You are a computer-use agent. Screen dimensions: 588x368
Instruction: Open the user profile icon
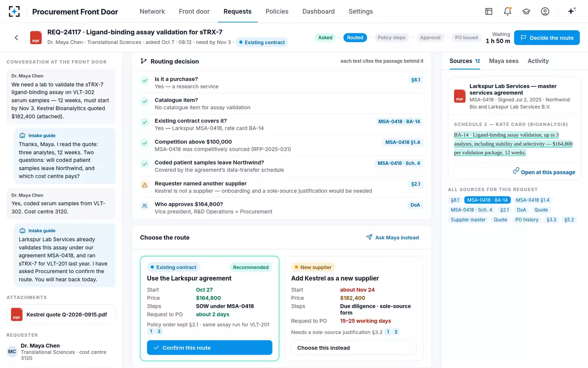545,11
